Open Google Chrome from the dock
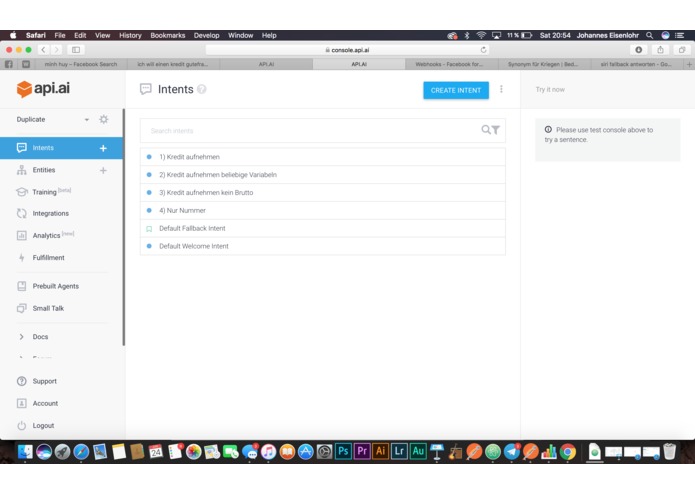The width and height of the screenshot is (695, 494). tap(568, 452)
